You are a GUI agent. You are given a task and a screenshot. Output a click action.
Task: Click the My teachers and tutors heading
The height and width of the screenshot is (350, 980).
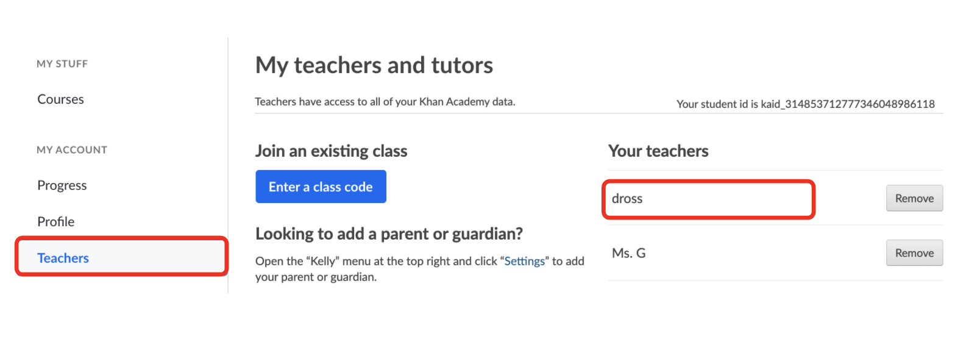click(374, 65)
